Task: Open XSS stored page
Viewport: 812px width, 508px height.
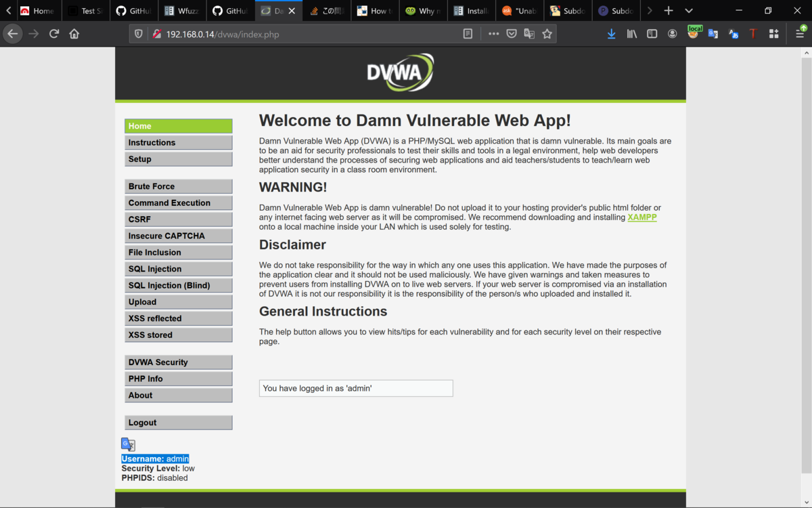Action: click(x=179, y=335)
